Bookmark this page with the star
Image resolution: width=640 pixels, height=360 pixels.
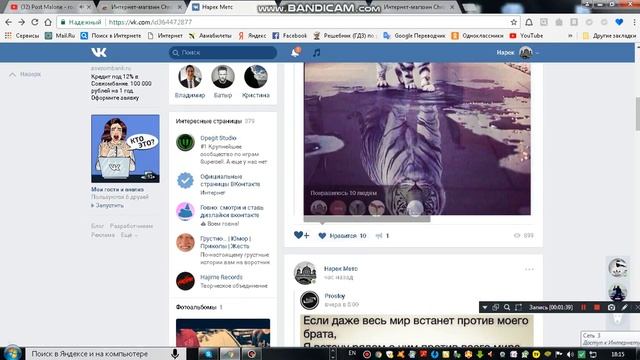pyautogui.click(x=514, y=22)
